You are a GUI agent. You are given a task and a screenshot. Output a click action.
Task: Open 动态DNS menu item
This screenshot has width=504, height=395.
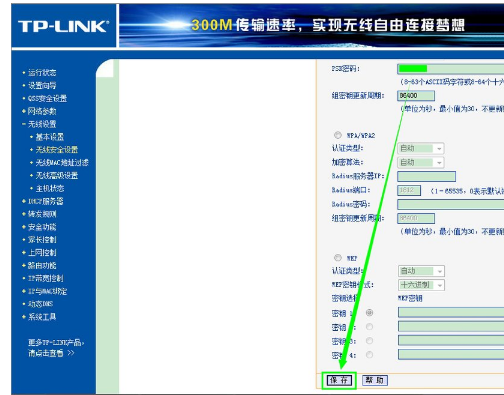pos(40,304)
